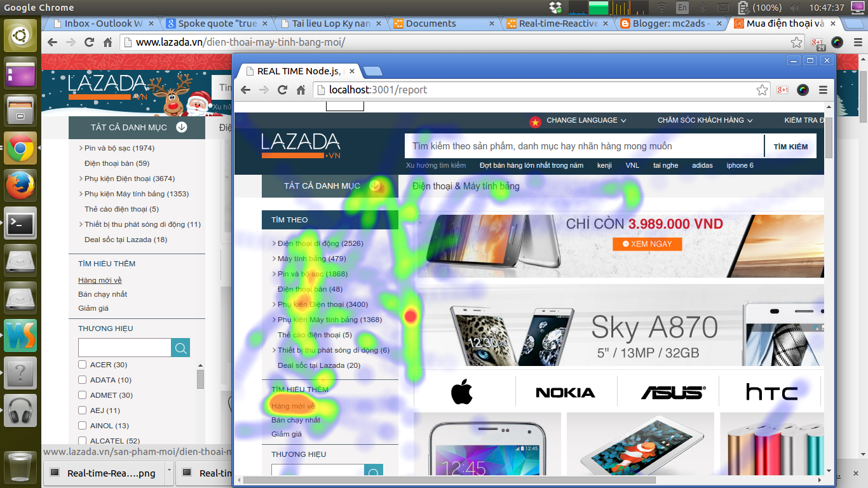Click Lazada product search field
The width and height of the screenshot is (868, 488).
(585, 146)
